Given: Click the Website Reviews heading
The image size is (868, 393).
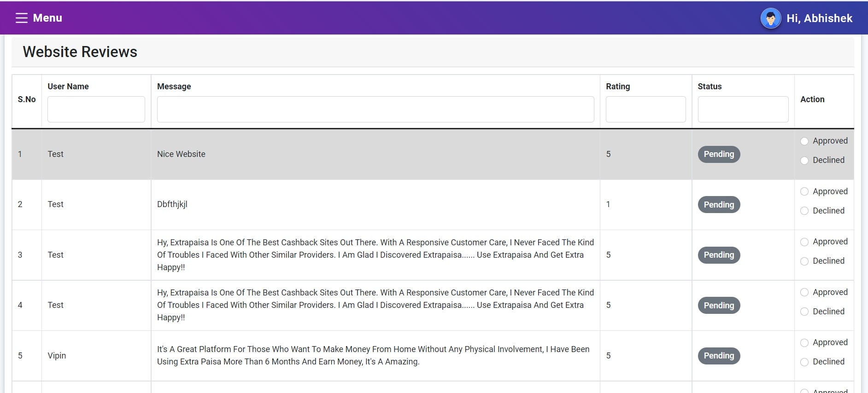Looking at the screenshot, I should [x=80, y=52].
